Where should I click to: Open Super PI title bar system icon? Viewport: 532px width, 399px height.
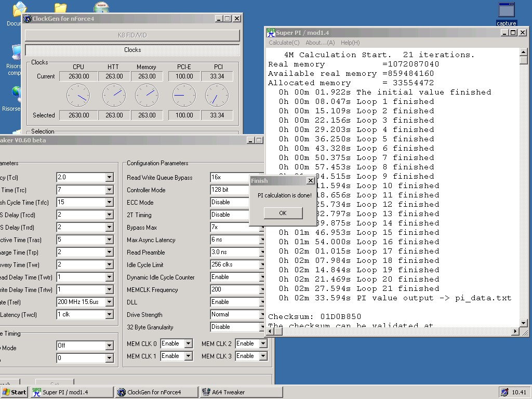271,33
